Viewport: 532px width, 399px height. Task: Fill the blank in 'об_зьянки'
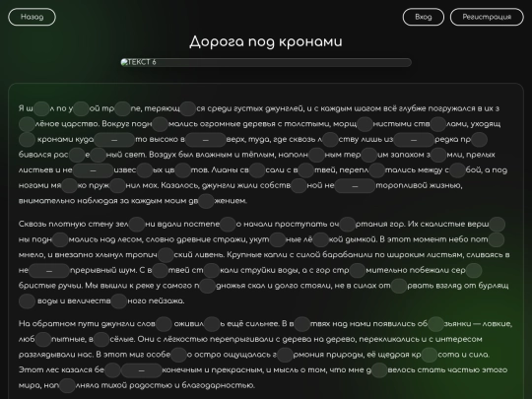pyautogui.click(x=436, y=324)
